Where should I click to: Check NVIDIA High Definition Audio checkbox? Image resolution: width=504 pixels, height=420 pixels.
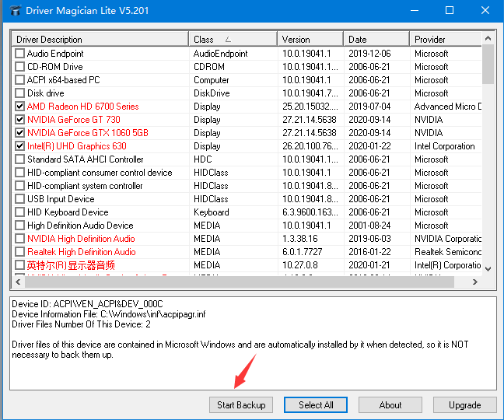[x=20, y=239]
